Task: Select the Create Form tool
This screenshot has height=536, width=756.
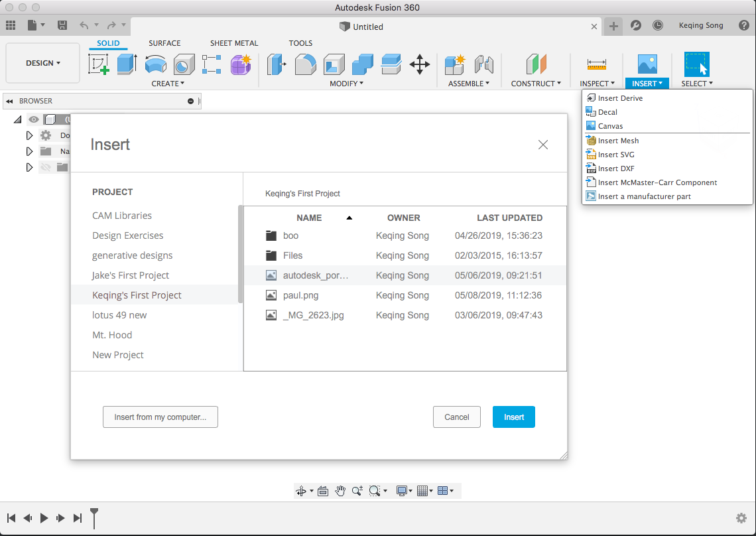Action: [x=241, y=64]
